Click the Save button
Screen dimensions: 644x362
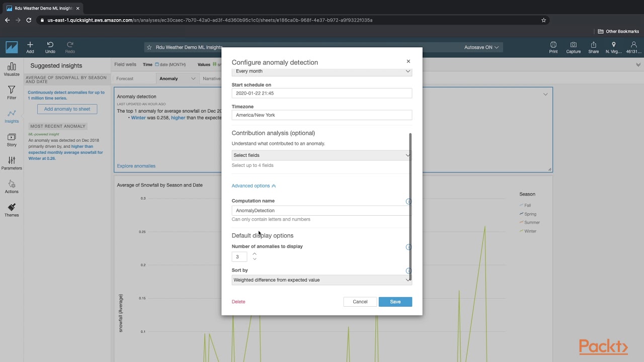pyautogui.click(x=395, y=302)
